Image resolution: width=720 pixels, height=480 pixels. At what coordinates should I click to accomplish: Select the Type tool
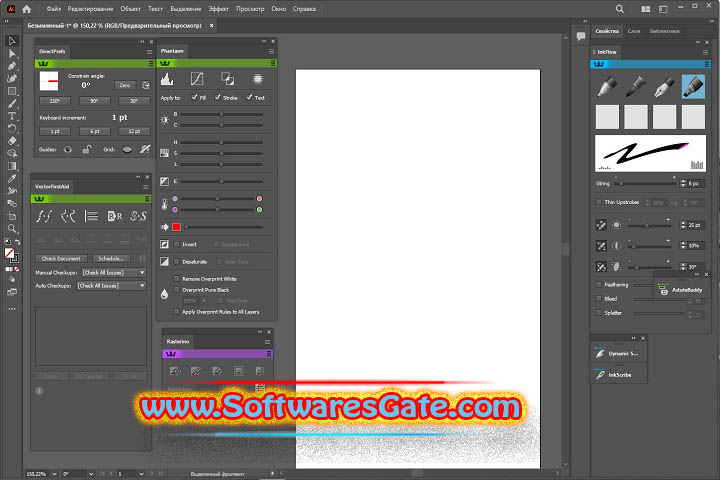(x=12, y=116)
